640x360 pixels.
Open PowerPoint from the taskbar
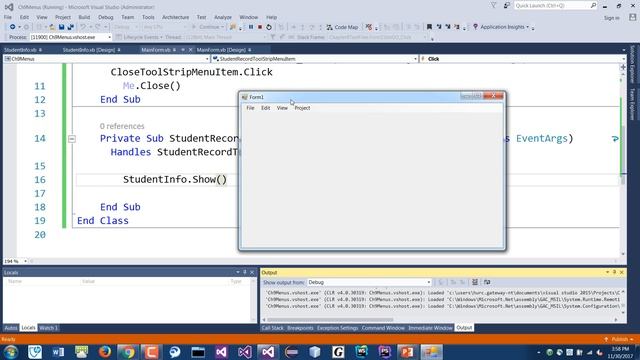(407, 351)
